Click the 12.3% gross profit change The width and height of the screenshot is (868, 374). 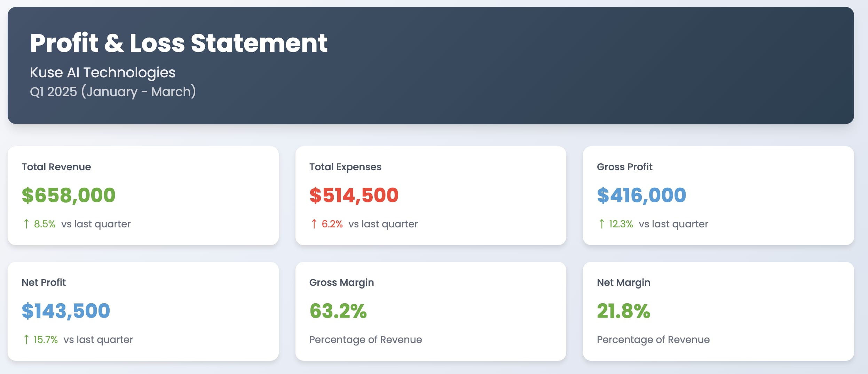(x=621, y=224)
